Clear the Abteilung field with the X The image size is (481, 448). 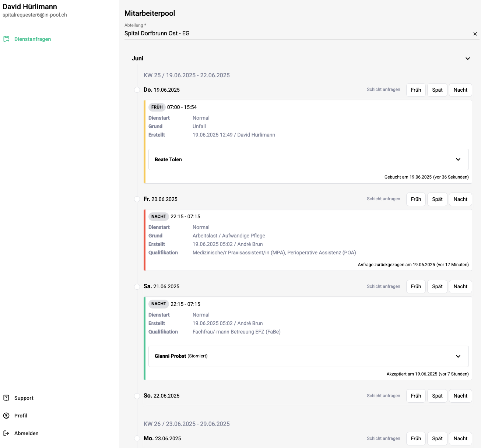475,34
